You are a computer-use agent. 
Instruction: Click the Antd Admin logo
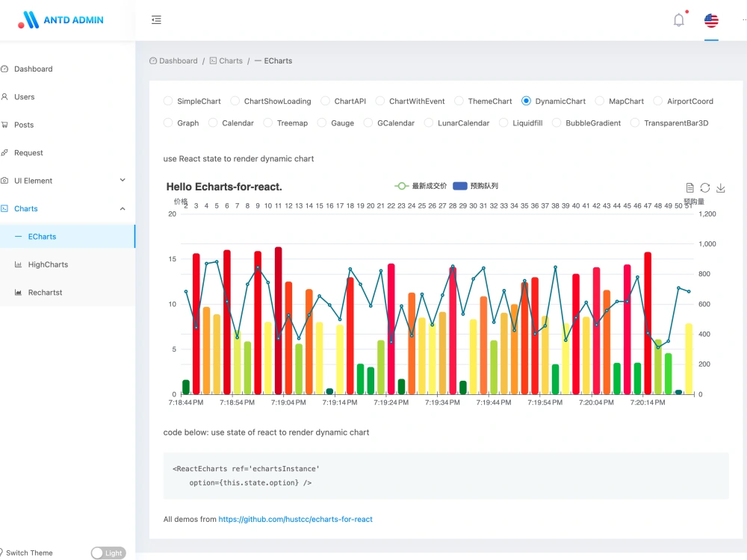point(61,20)
